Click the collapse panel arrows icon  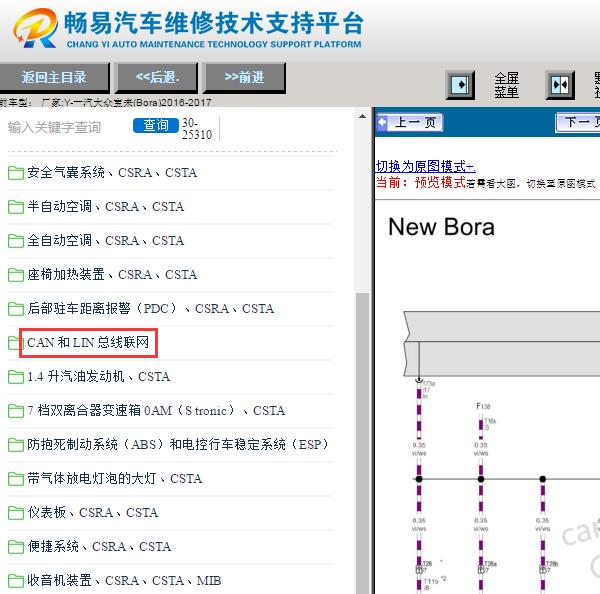click(560, 85)
